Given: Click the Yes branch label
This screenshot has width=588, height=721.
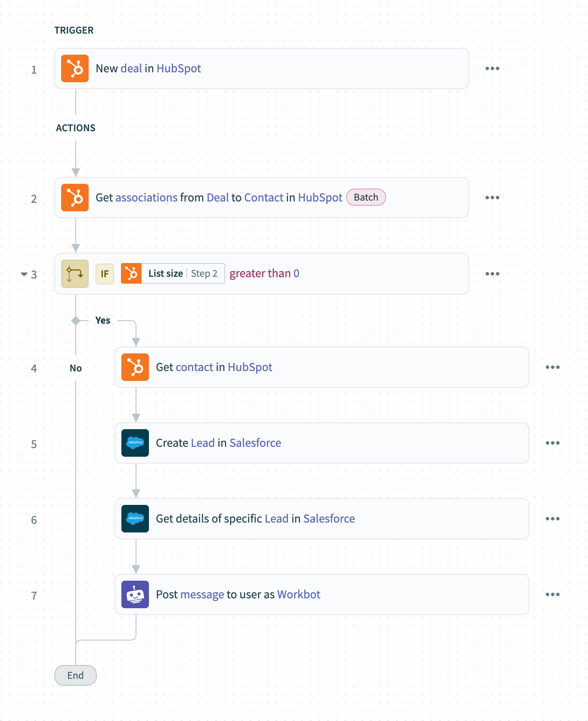Looking at the screenshot, I should pyautogui.click(x=103, y=320).
